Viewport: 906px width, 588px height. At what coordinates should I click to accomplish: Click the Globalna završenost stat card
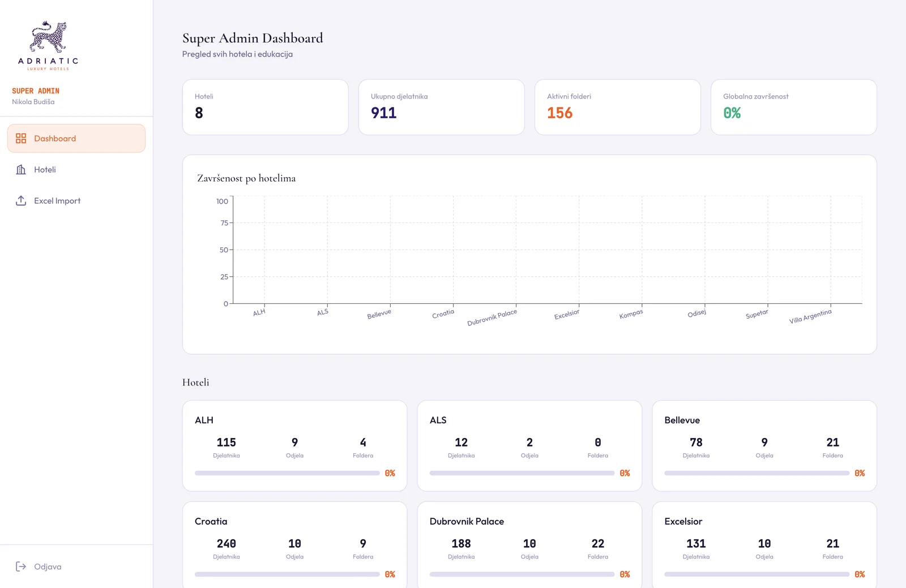[793, 107]
